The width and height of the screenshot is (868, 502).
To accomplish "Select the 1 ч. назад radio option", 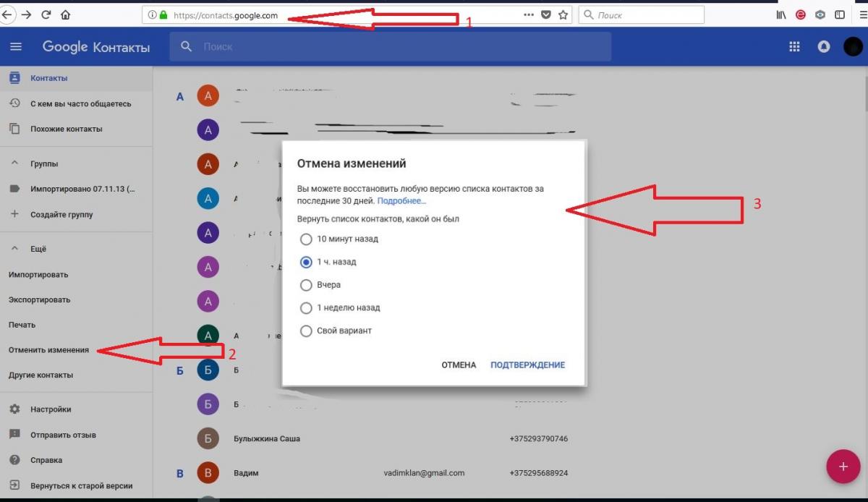I will 306,262.
